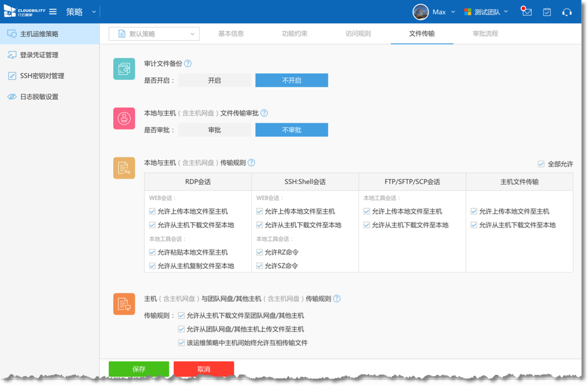This screenshot has height=386, width=588.
Task: Open the headset support icon
Action: [566, 12]
